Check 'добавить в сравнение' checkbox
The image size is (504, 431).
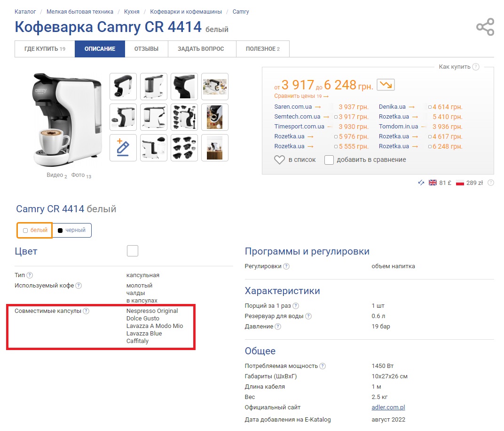pyautogui.click(x=329, y=160)
